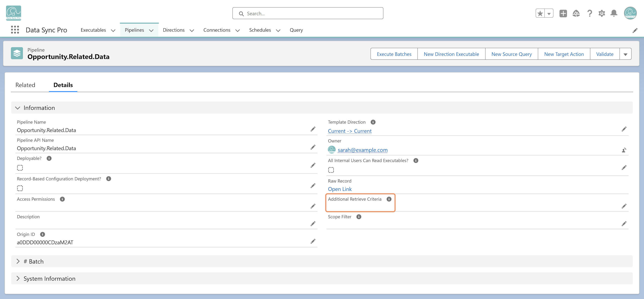The width and height of the screenshot is (644, 299).
Task: Show All Internal Users info icon
Action: [x=416, y=161]
